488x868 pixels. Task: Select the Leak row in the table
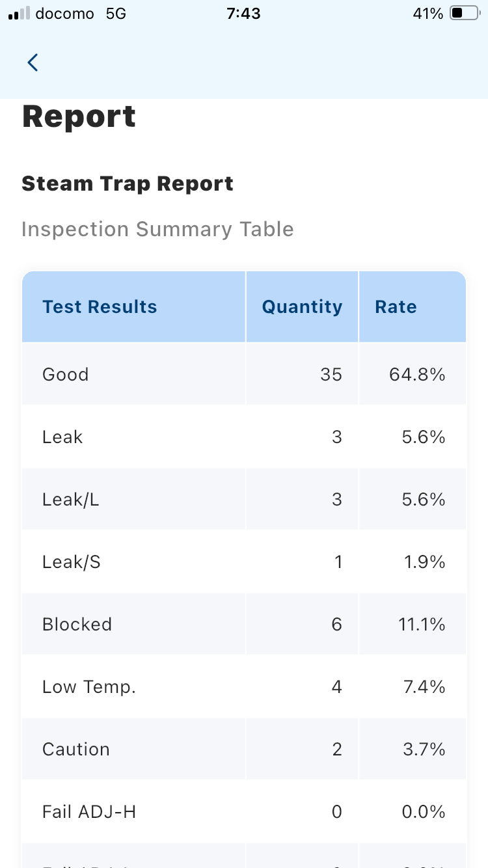244,437
